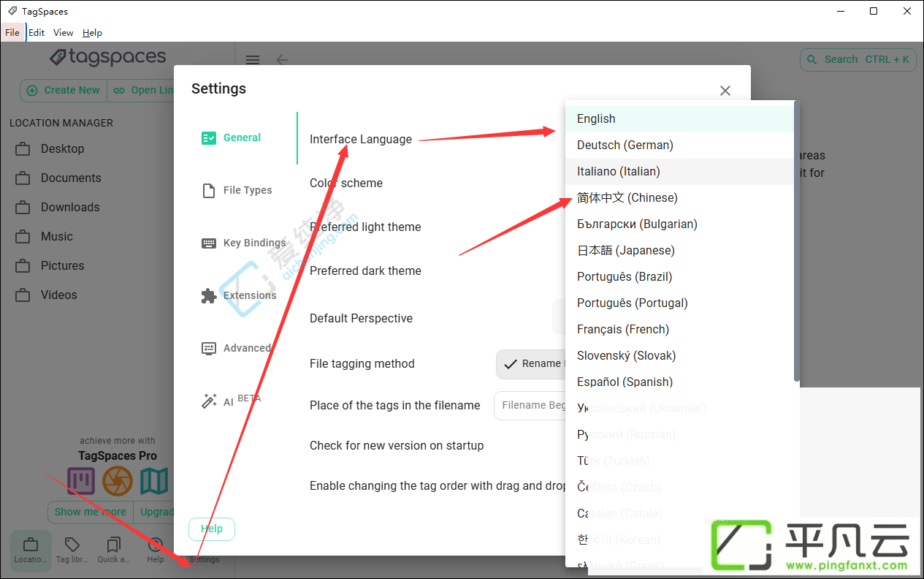Open the Tag library bottom tab
Viewport: 924px width, 579px height.
tap(72, 550)
